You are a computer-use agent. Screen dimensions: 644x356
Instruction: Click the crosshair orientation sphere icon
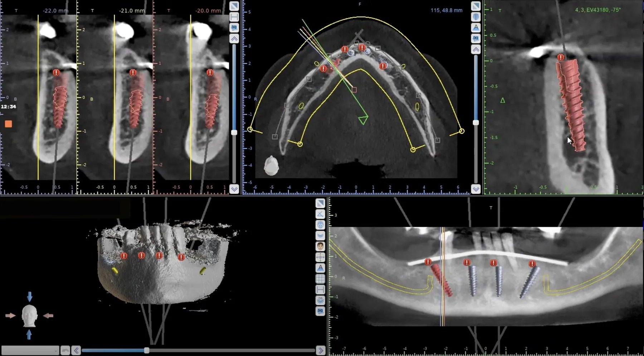tap(320, 257)
